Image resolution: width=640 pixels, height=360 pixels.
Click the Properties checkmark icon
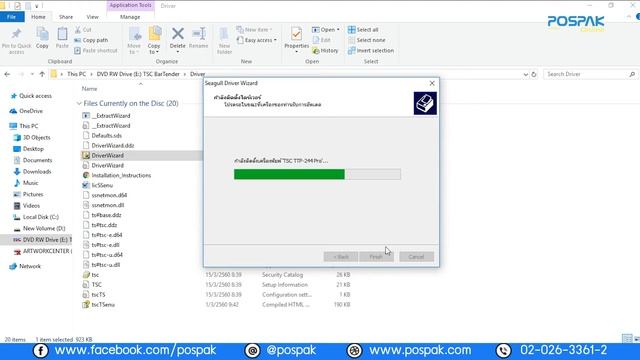coord(296,33)
